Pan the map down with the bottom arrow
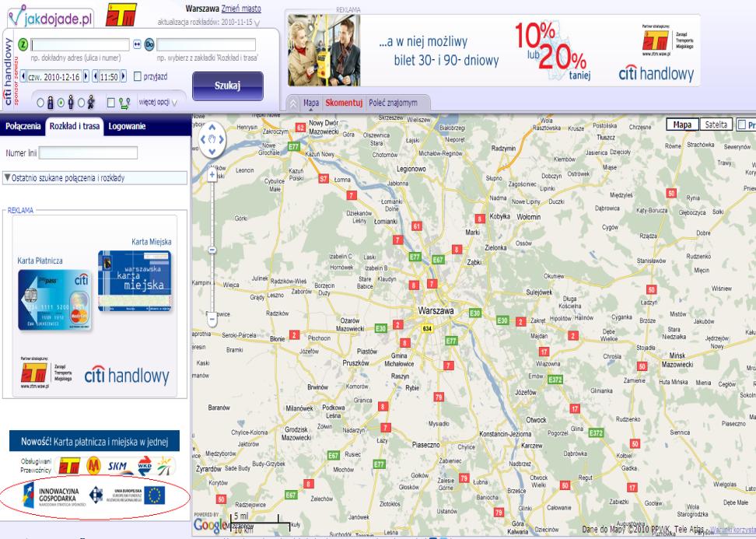The height and width of the screenshot is (539, 756). [x=212, y=151]
